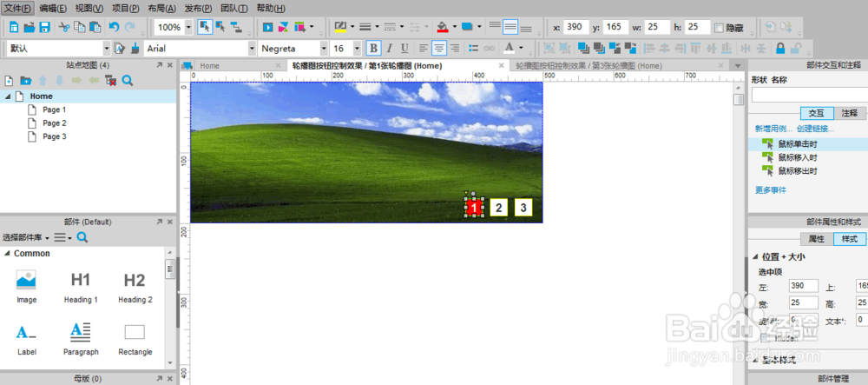Viewport: 868px width, 385px height.
Task: Bring selected widget to front
Action: point(583,48)
